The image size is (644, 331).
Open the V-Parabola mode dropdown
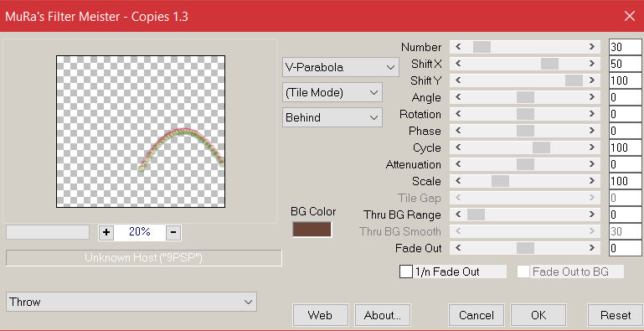[341, 67]
